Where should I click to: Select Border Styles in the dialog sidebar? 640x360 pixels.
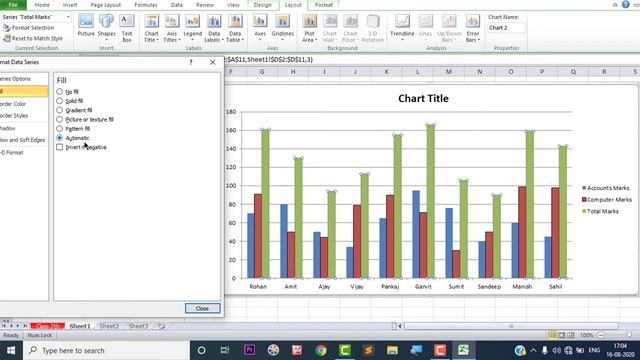[x=23, y=116]
